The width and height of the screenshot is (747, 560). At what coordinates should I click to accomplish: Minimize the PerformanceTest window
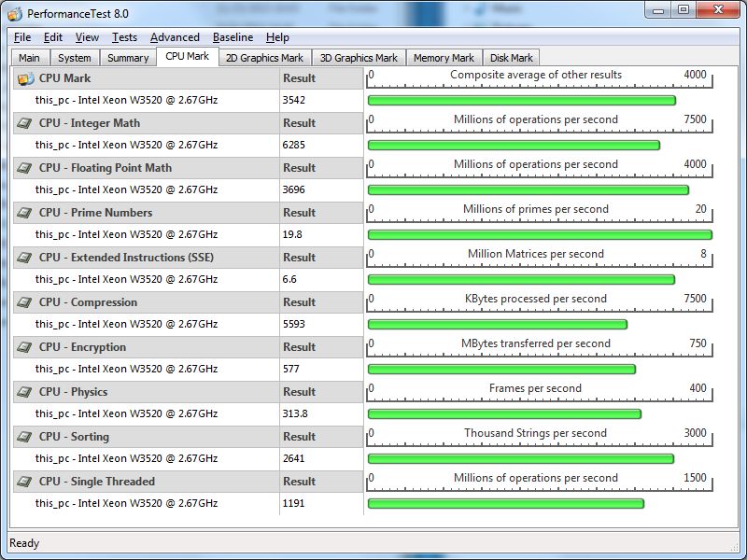(658, 10)
